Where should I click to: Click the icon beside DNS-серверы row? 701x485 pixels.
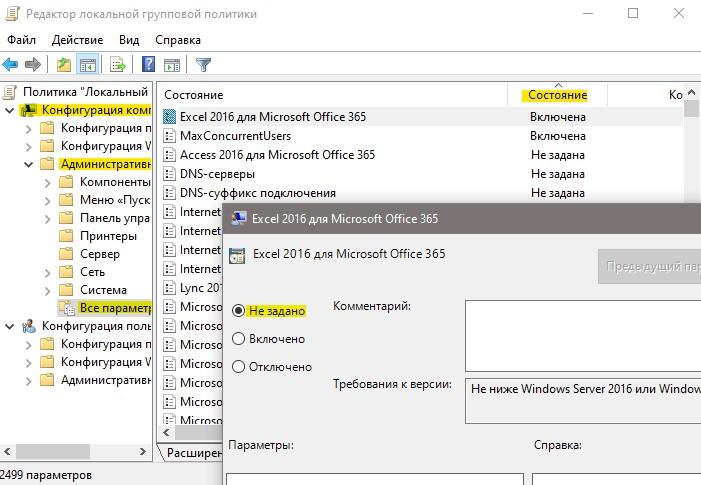point(169,174)
